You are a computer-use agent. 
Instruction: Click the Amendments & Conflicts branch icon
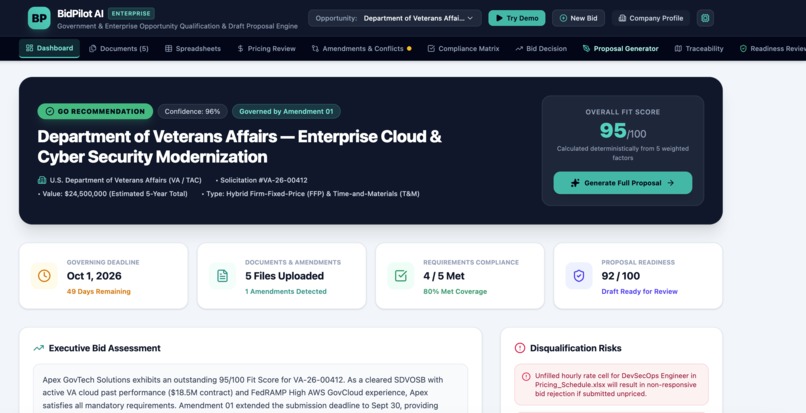pos(315,48)
